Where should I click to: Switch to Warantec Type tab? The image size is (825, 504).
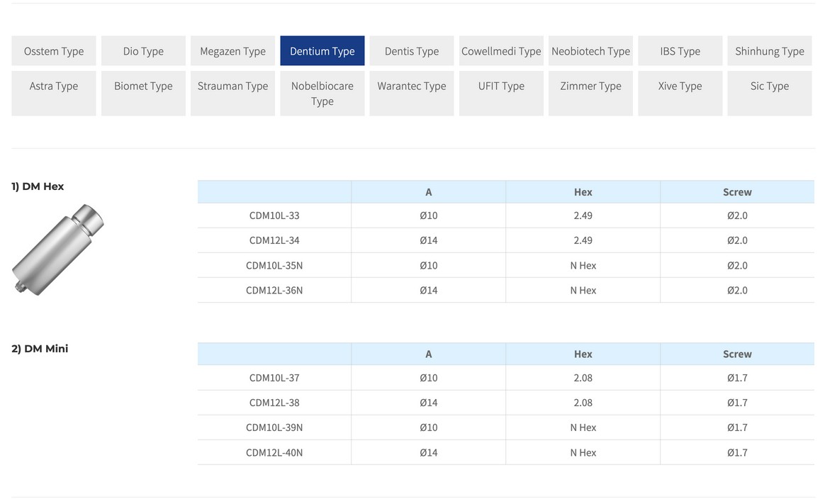[412, 93]
